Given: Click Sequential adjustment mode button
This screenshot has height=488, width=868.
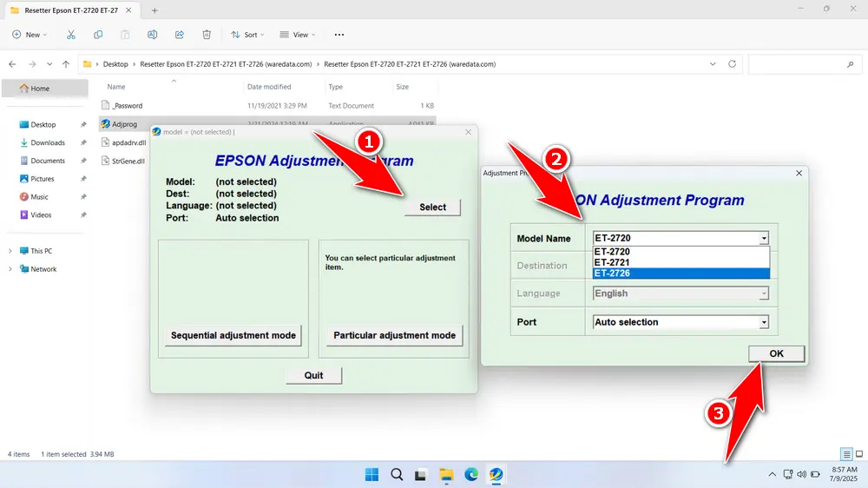Looking at the screenshot, I should tap(233, 335).
